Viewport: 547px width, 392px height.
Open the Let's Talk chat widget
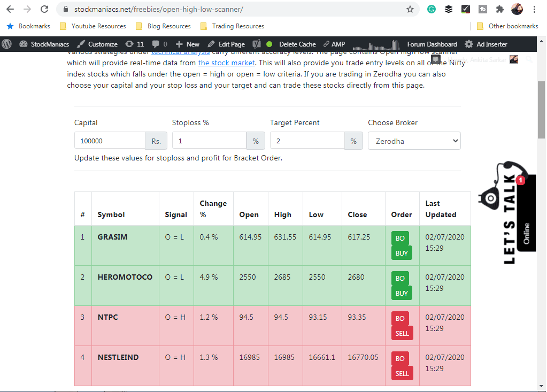click(x=508, y=213)
